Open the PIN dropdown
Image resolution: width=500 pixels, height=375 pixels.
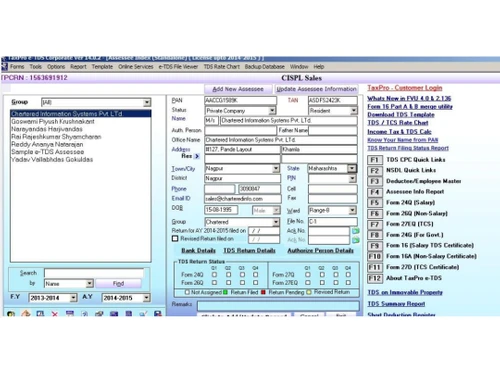(352, 179)
